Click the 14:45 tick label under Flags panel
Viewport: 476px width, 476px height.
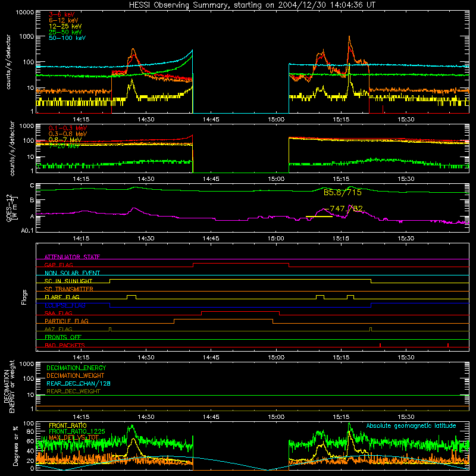point(211,358)
